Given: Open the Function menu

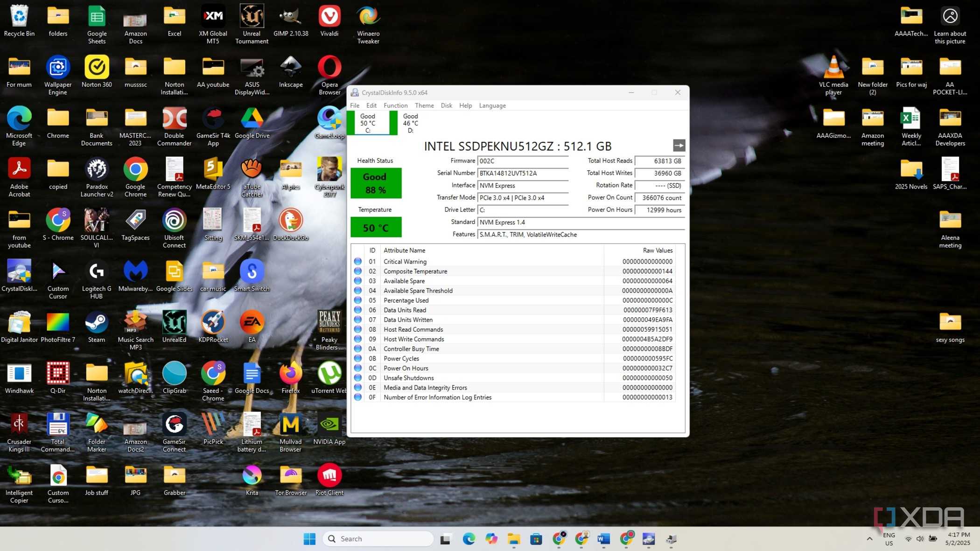Looking at the screenshot, I should (x=395, y=105).
